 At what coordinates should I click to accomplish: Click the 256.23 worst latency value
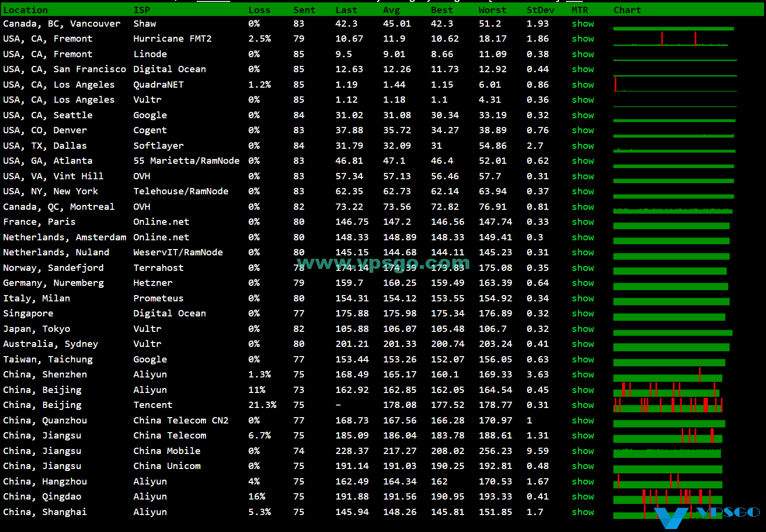point(495,451)
